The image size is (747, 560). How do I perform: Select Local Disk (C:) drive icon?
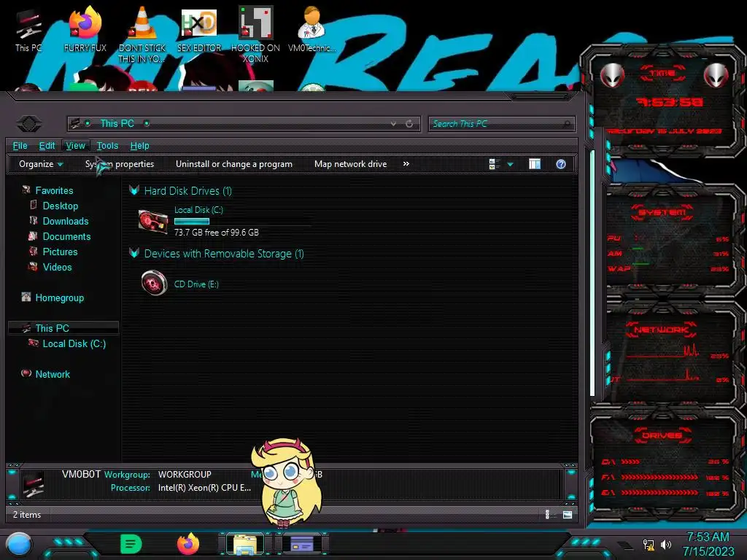pos(153,222)
